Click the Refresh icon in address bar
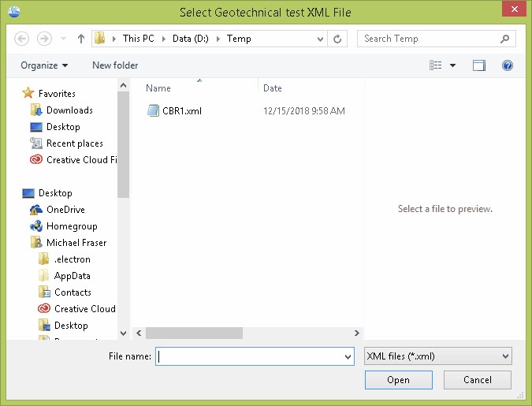 point(338,39)
